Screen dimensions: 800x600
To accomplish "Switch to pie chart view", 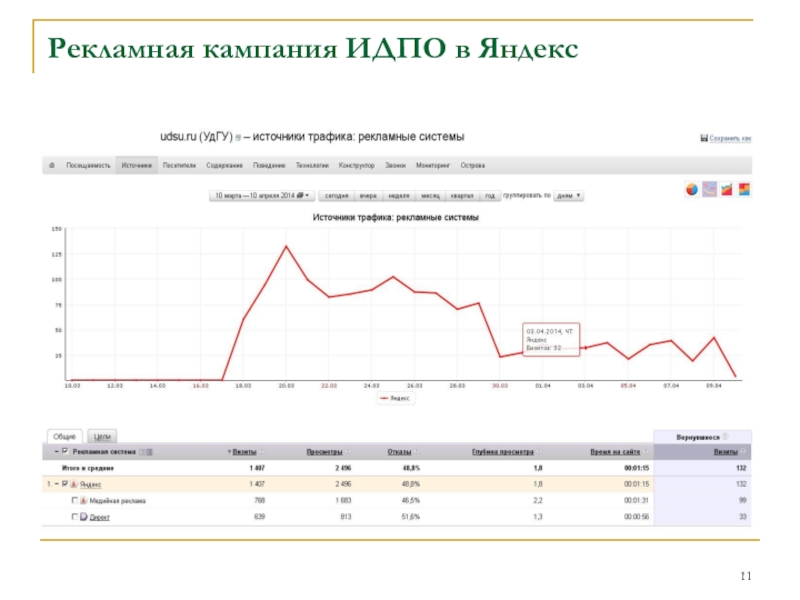I will [691, 190].
